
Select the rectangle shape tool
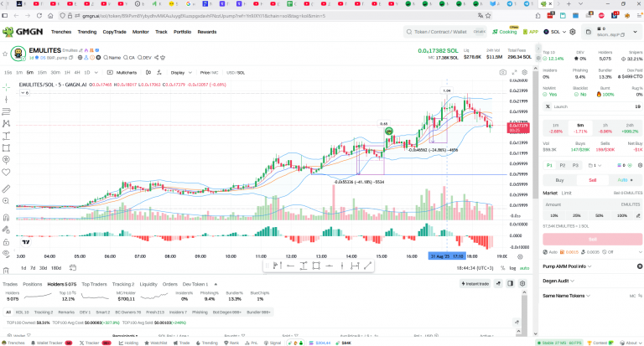tap(6, 147)
